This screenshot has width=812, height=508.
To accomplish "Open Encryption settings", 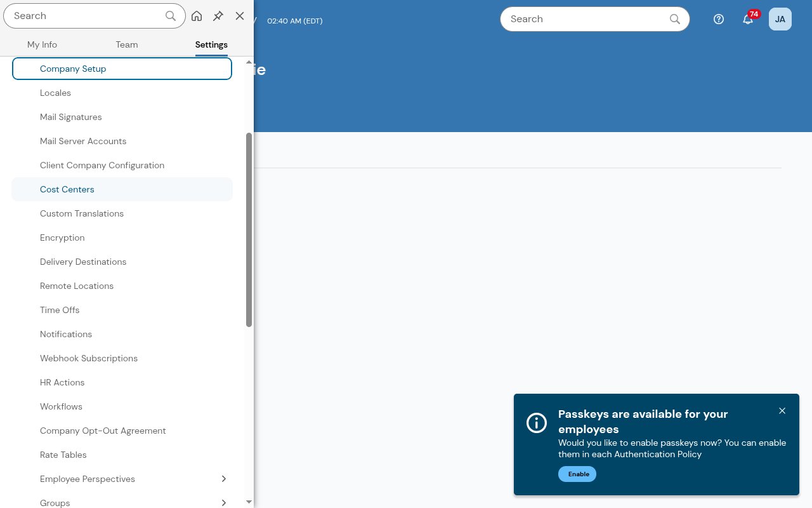I will coord(122,237).
